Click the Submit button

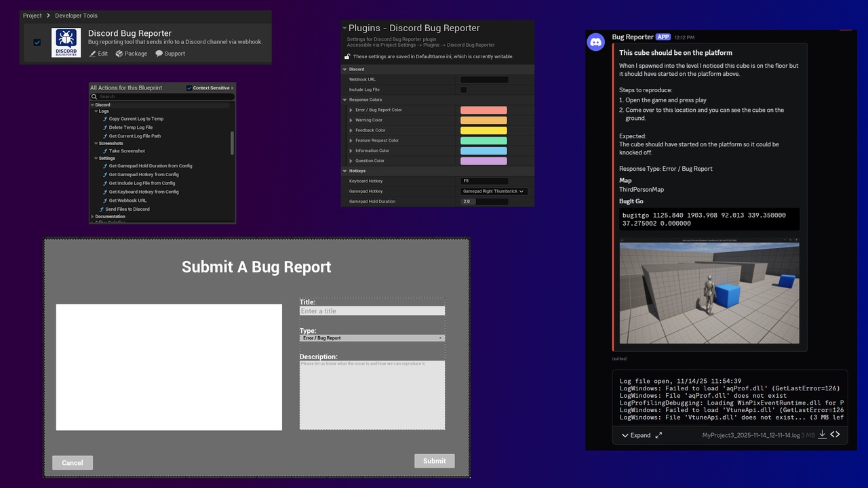point(435,461)
